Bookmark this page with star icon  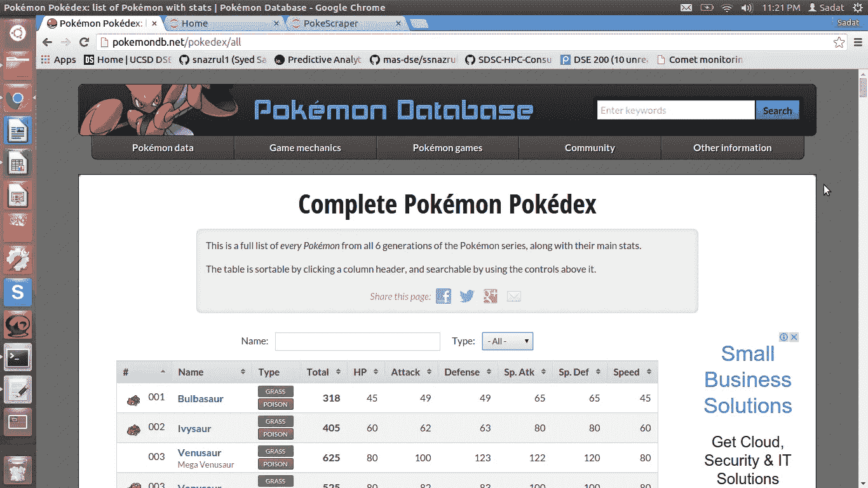click(x=839, y=42)
